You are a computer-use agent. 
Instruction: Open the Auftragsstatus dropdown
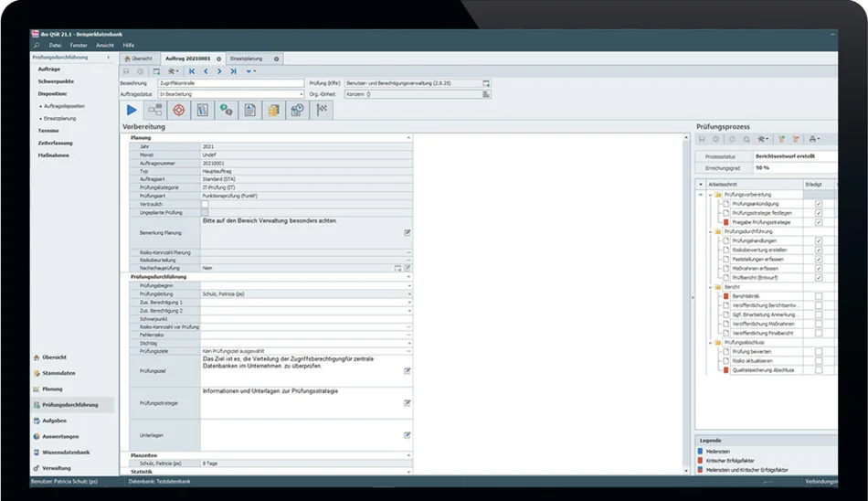[302, 94]
